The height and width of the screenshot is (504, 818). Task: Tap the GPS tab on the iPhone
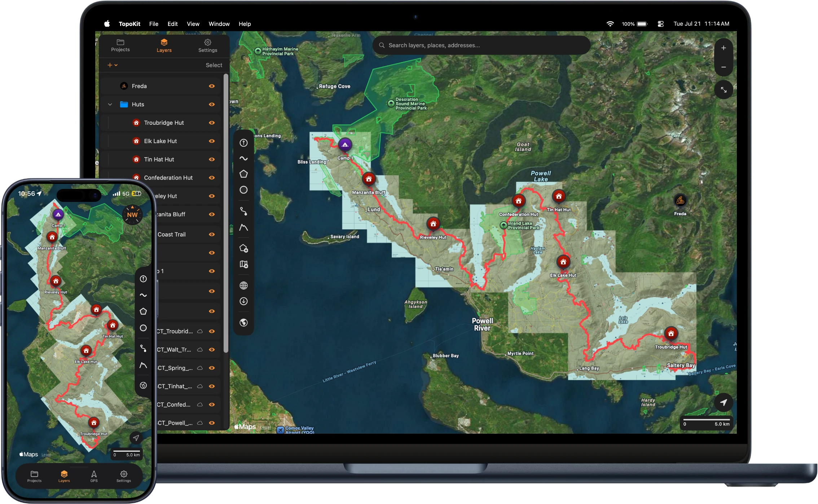click(x=94, y=476)
